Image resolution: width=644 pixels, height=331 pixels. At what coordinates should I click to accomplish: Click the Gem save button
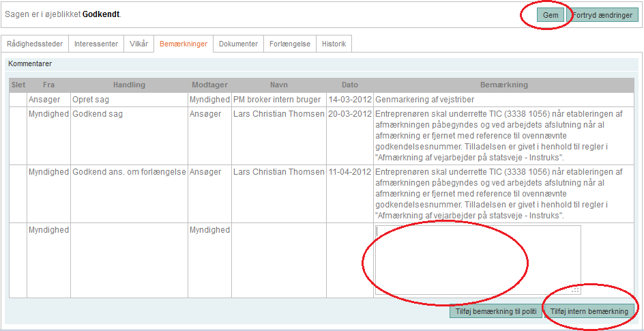point(550,15)
